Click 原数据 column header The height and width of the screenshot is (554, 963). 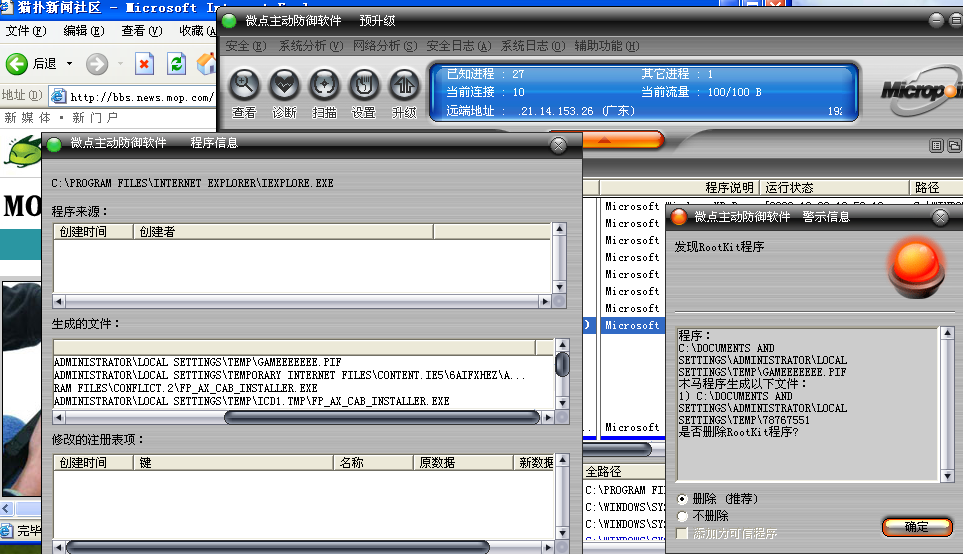click(x=463, y=462)
